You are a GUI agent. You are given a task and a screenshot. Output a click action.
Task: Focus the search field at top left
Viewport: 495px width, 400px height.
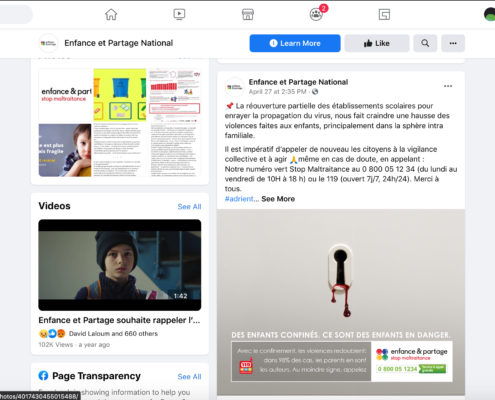[16, 14]
